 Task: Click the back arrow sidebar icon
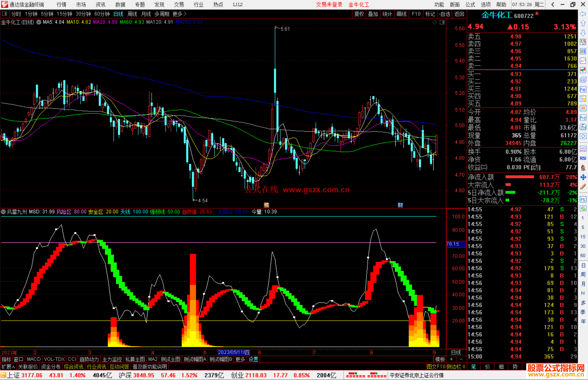(583, 14)
